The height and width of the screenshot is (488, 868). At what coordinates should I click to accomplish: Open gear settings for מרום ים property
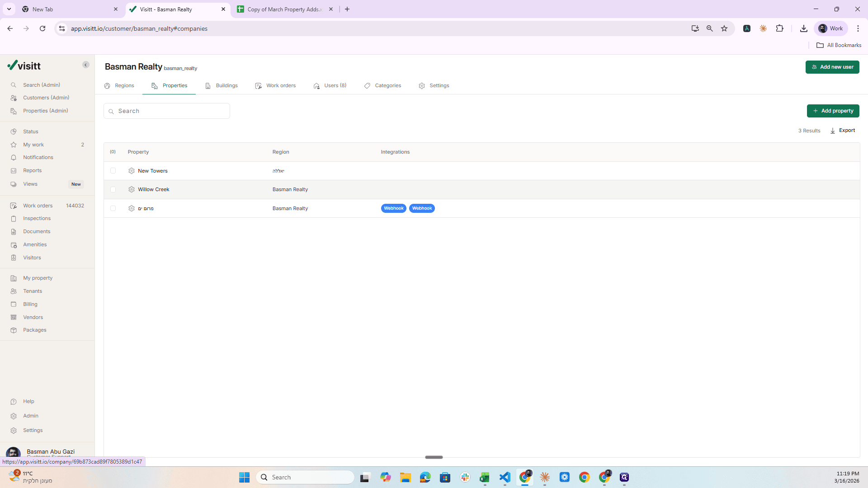point(132,208)
